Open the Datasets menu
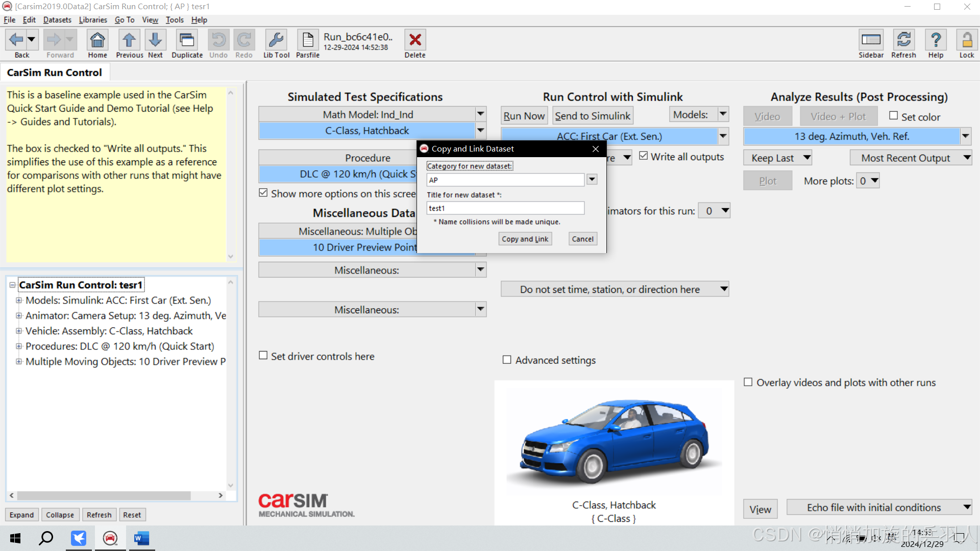Screen dimensions: 980x551 coord(57,20)
